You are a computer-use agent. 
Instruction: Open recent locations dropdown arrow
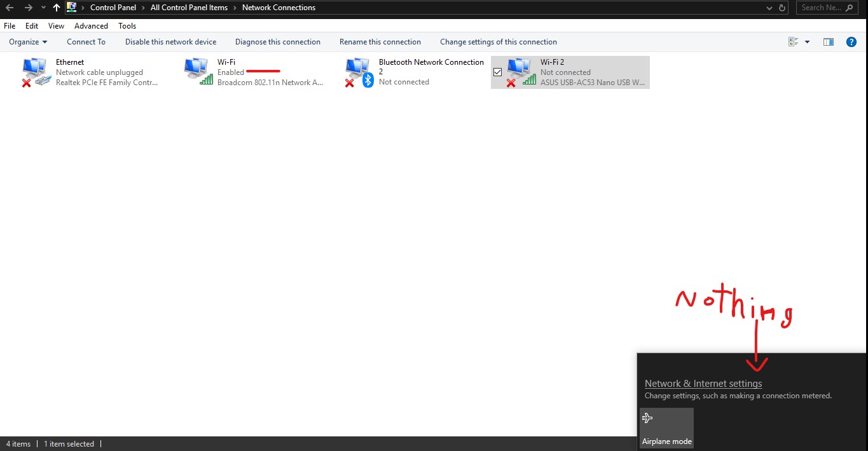[x=43, y=8]
